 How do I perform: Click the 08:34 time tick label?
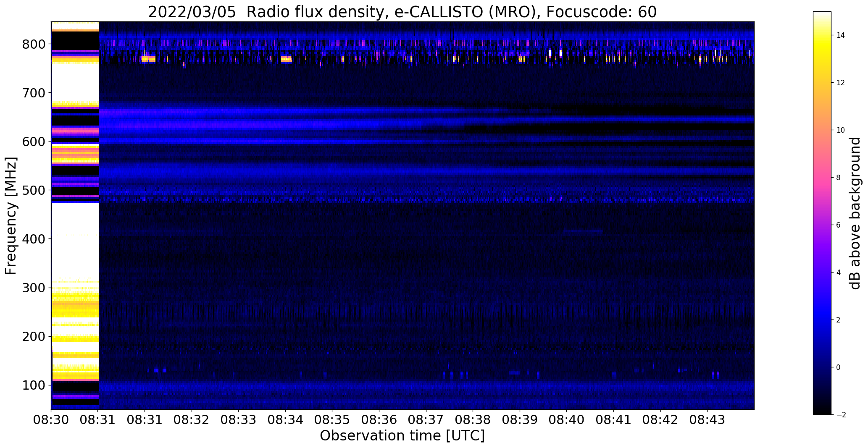point(286,420)
